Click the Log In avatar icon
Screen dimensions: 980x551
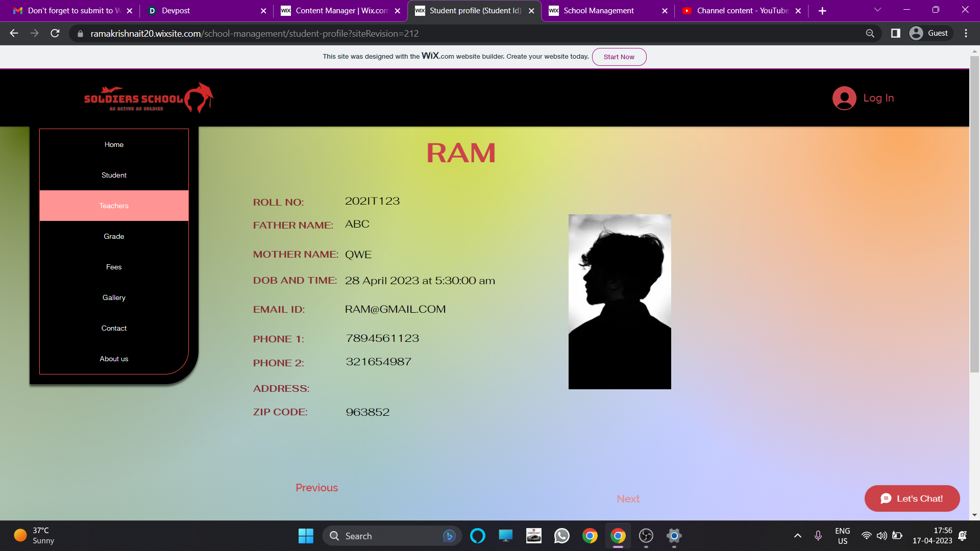pyautogui.click(x=844, y=98)
